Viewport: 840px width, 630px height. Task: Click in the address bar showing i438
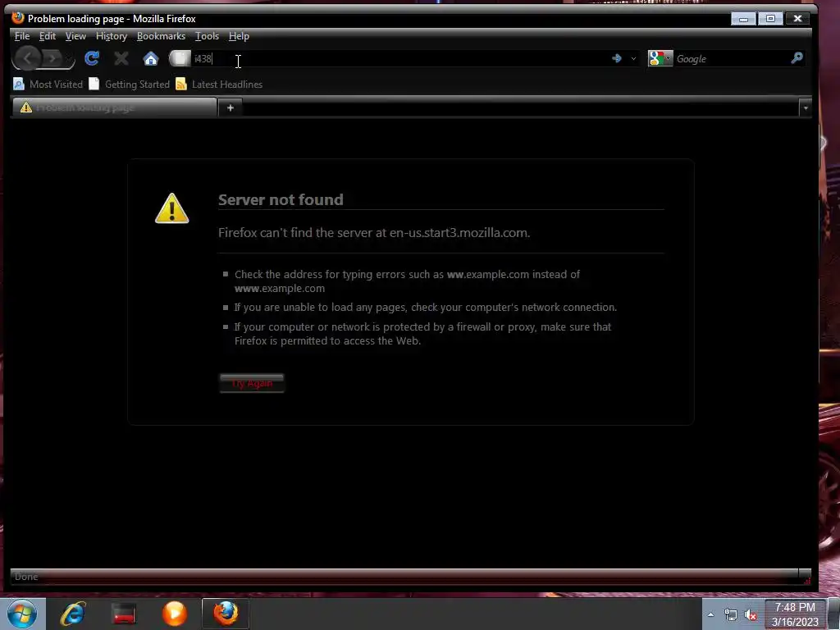click(400, 58)
